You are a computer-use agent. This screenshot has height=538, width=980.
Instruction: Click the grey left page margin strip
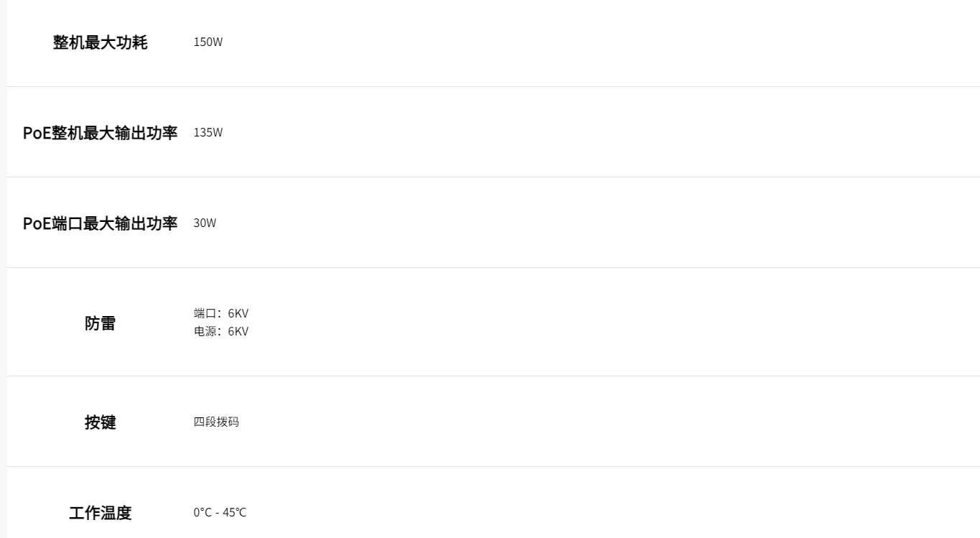pos(4,269)
